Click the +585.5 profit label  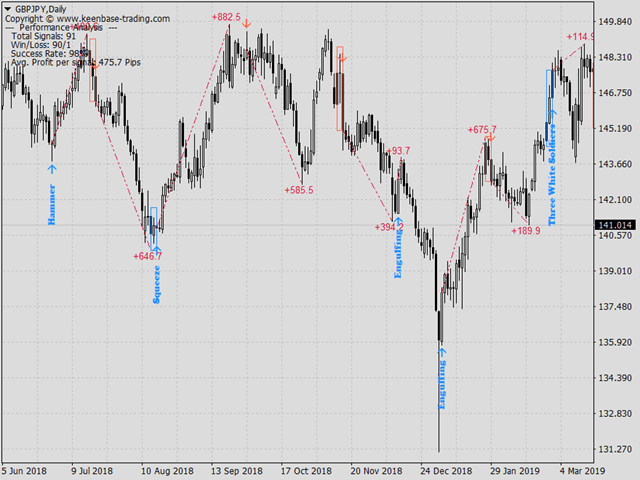(x=299, y=190)
